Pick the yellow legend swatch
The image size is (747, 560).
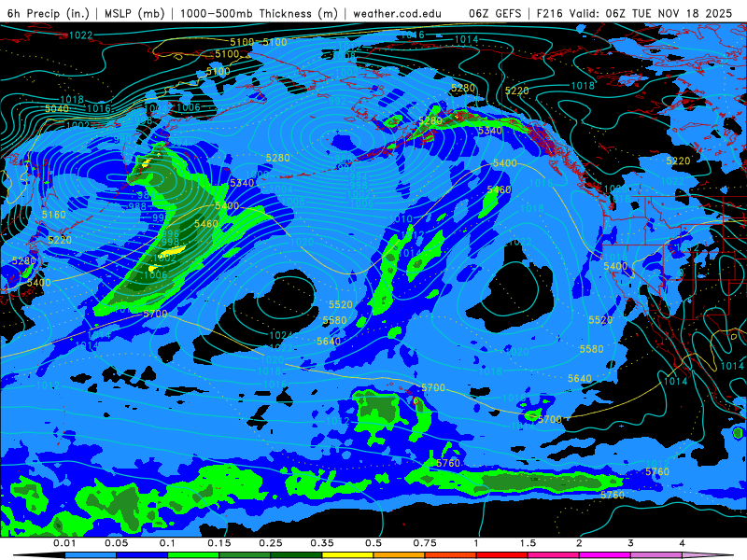pyautogui.click(x=347, y=555)
